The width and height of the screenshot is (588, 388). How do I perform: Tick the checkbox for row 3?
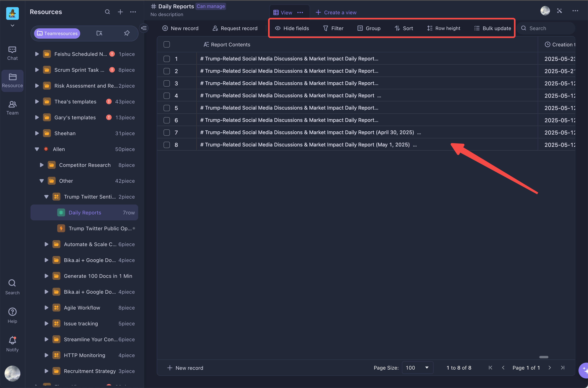coord(167,83)
